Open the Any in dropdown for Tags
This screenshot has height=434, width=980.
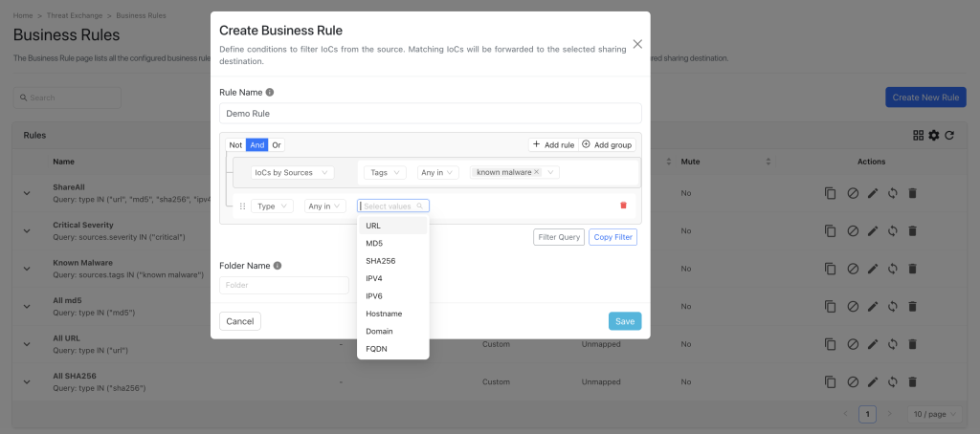coord(438,172)
